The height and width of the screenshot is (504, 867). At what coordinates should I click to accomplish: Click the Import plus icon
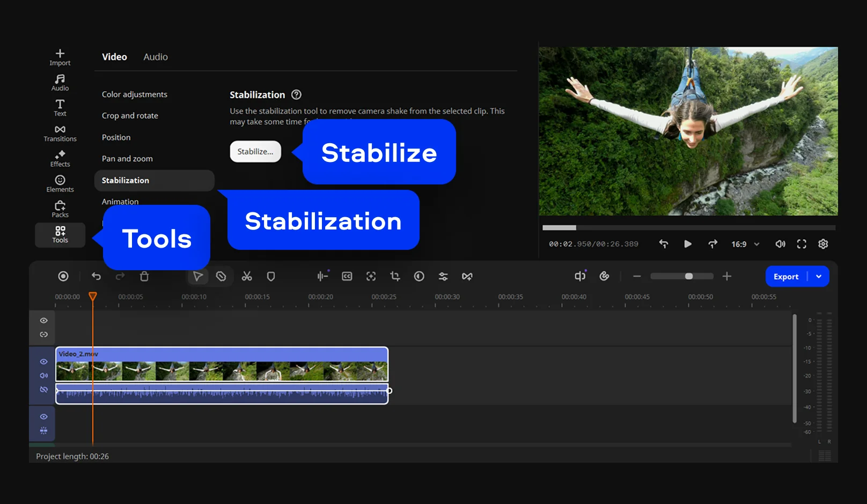(x=60, y=54)
